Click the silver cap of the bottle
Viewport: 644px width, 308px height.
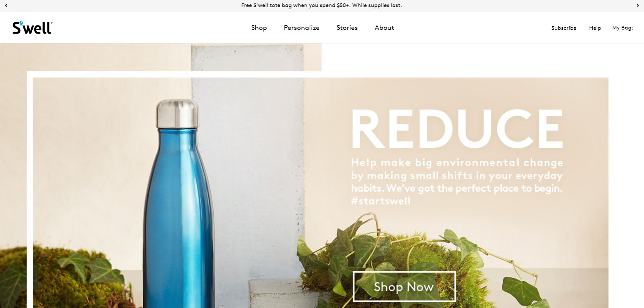click(177, 114)
